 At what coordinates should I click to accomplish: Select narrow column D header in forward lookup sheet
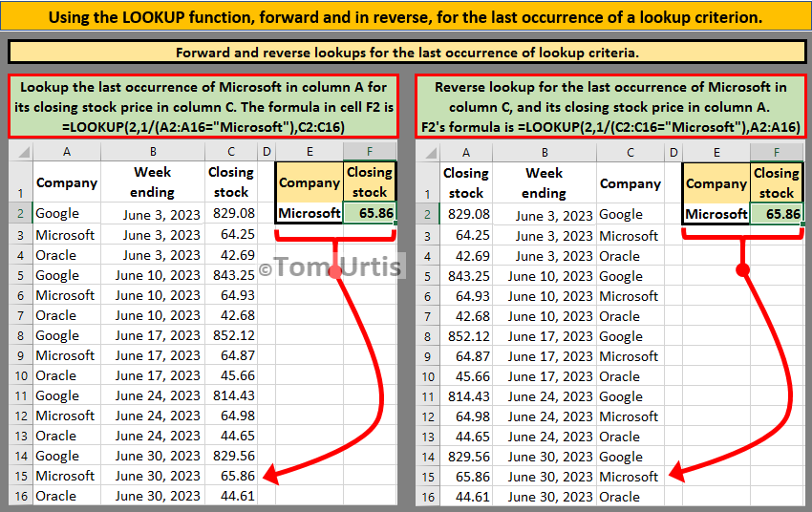tap(267, 152)
